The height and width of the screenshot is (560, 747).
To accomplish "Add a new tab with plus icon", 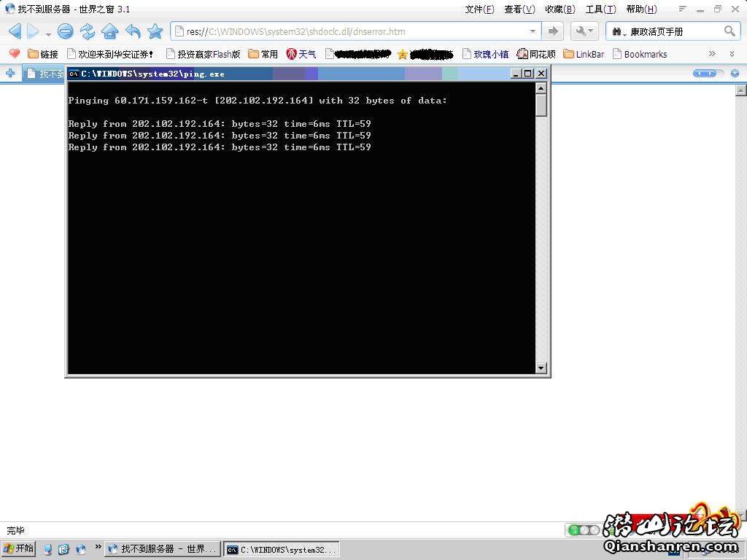I will click(x=10, y=74).
